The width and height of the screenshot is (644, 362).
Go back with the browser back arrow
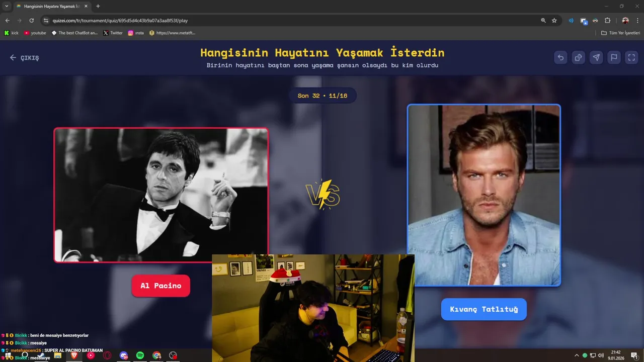[x=7, y=21]
